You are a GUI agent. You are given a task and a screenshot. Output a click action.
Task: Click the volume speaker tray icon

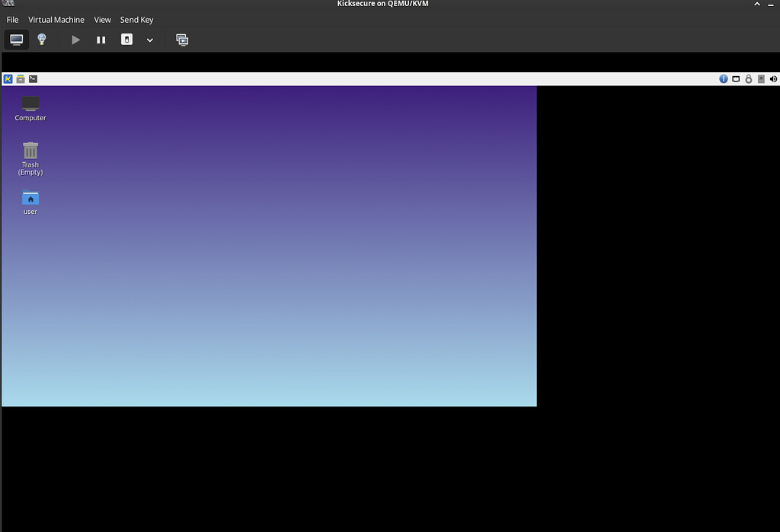click(774, 79)
